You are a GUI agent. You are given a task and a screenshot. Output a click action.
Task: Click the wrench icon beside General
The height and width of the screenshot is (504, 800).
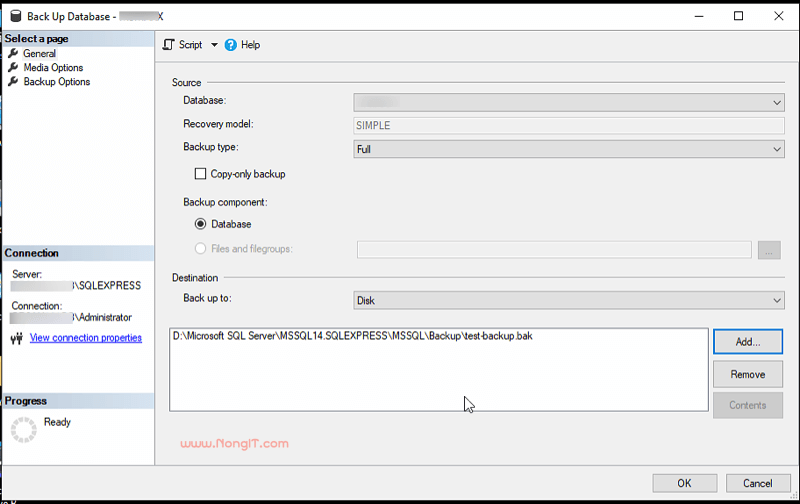[13, 53]
